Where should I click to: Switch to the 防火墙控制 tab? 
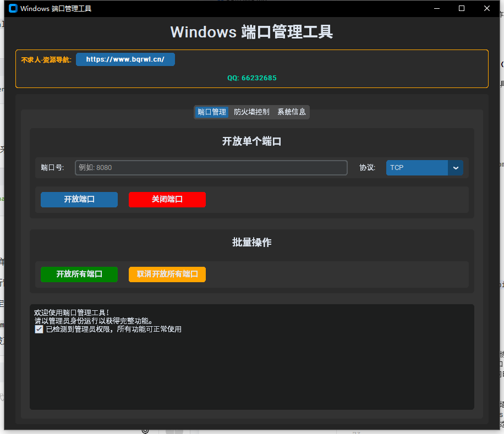coord(251,112)
